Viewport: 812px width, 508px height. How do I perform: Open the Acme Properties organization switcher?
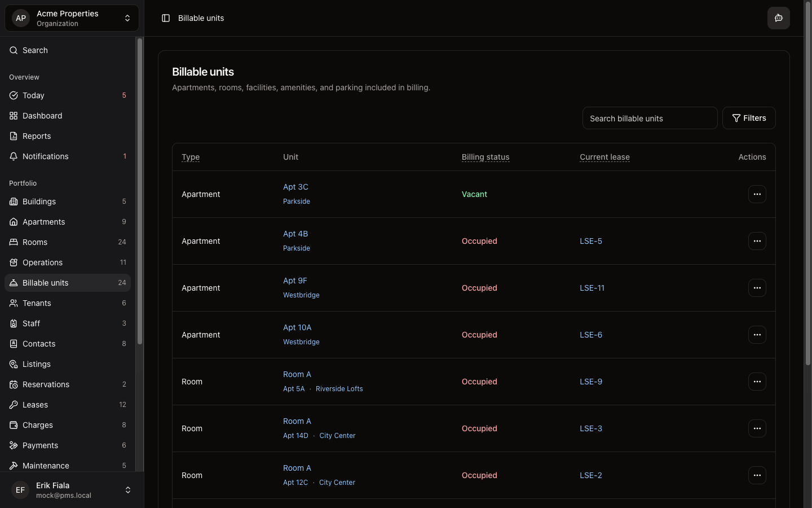pyautogui.click(x=71, y=17)
